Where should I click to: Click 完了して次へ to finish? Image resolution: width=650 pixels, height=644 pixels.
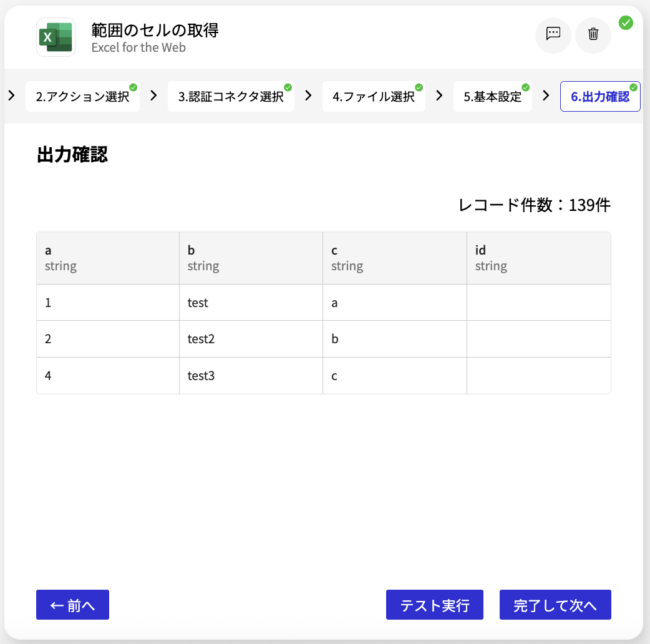(555, 605)
